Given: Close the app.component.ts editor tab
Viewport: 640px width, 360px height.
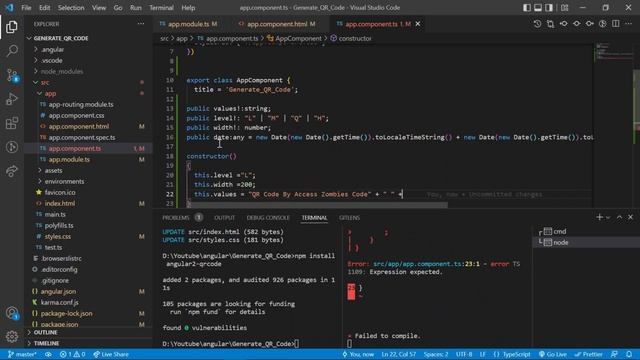Looking at the screenshot, I should (418, 24).
